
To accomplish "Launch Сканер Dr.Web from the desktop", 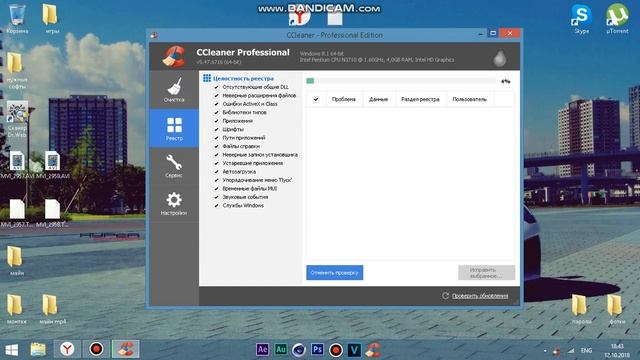I will [17, 119].
